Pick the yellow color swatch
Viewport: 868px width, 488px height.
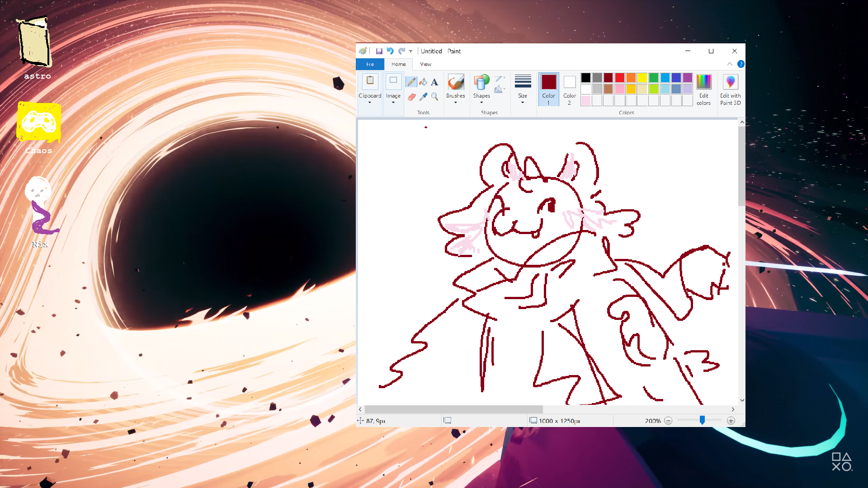point(642,78)
